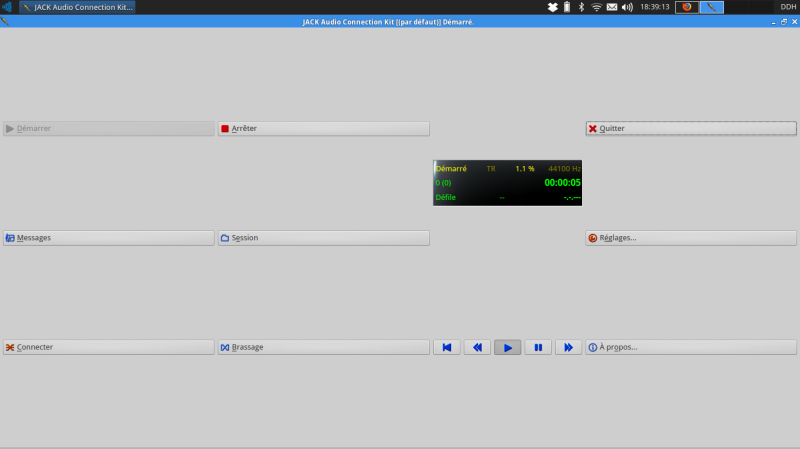Screen dimensions: 800x449
Task: Toggle transport play button
Action: click(x=508, y=347)
